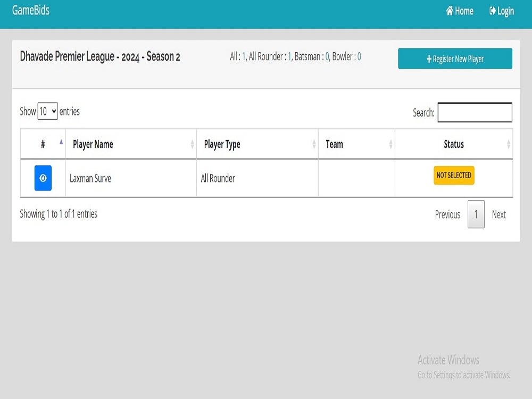Select the Laxman Surve name cell
532x399 pixels.
pos(131,178)
